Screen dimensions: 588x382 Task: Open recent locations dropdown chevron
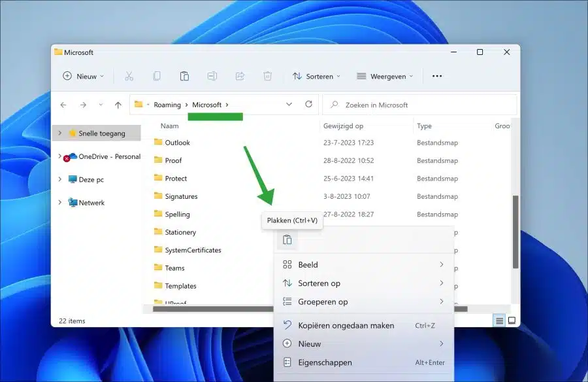[101, 105]
